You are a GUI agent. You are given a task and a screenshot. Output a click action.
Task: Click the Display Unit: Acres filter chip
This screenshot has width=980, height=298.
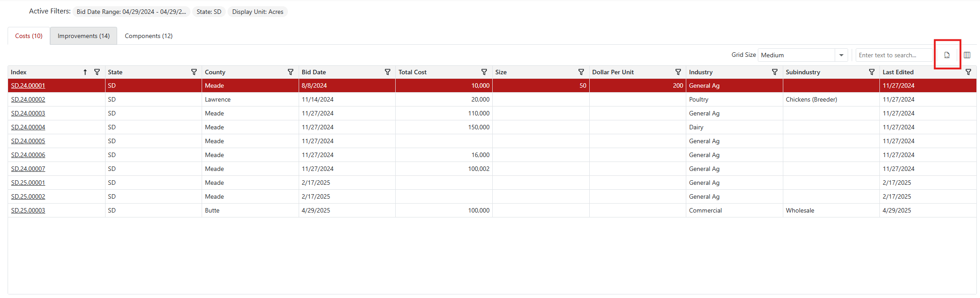[258, 12]
